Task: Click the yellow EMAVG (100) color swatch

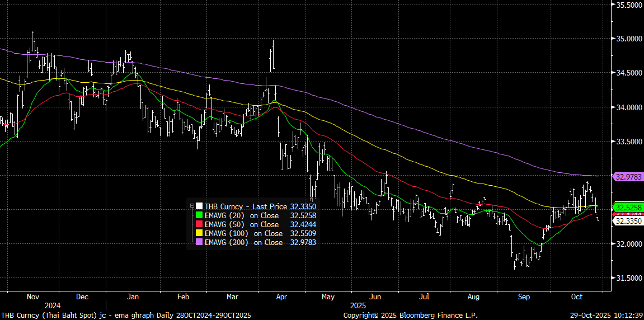Action: pyautogui.click(x=199, y=233)
